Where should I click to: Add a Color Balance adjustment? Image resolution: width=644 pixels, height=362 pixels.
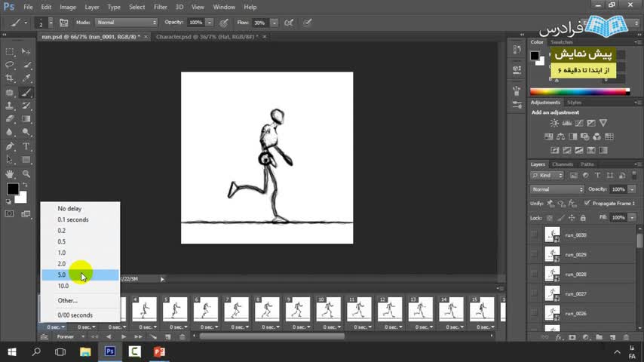[x=560, y=137]
